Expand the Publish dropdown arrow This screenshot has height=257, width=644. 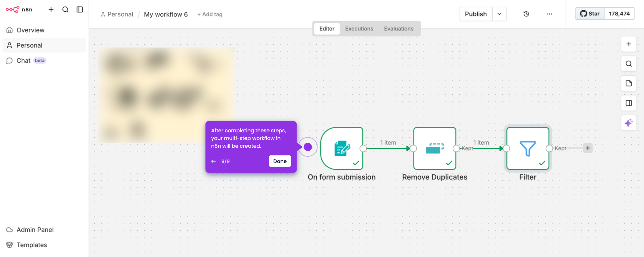[500, 14]
